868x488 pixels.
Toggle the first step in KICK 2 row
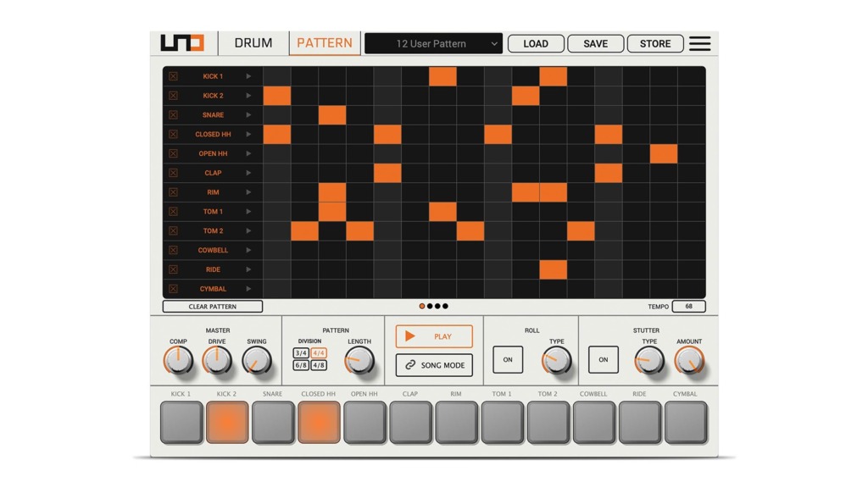(277, 96)
